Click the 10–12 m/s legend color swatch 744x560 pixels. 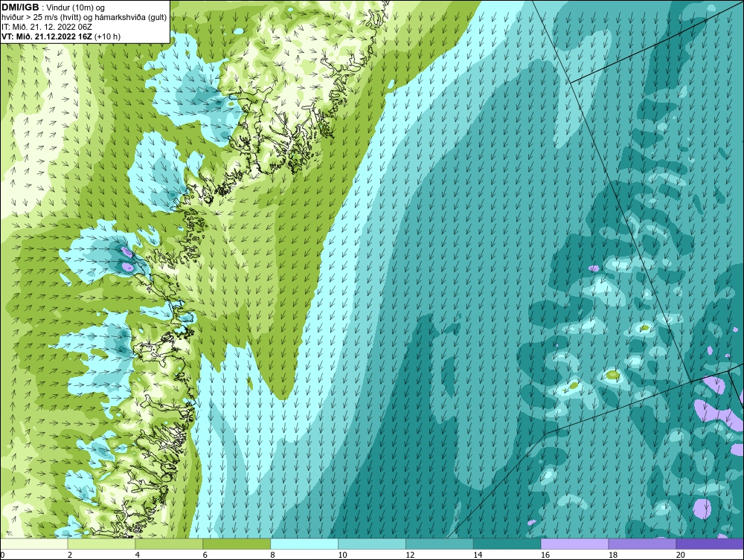(372, 544)
